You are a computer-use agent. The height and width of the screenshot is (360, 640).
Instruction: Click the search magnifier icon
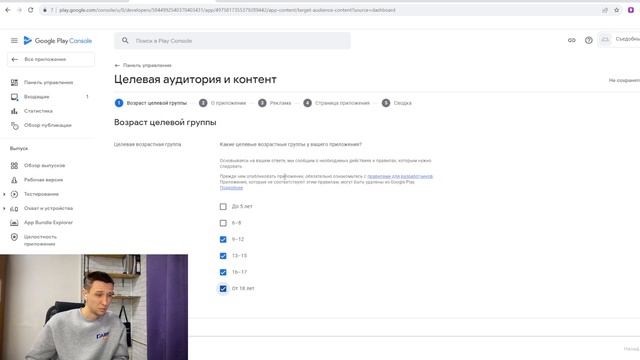[125, 40]
